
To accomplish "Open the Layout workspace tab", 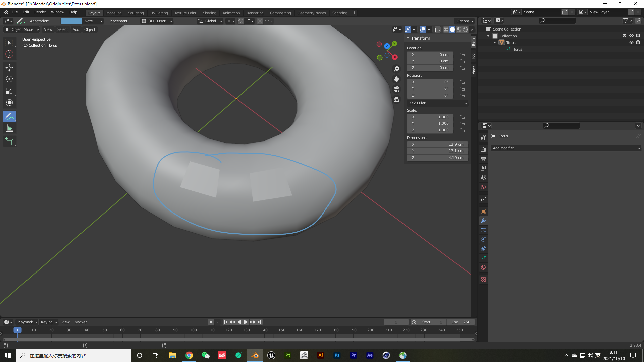I will (93, 13).
